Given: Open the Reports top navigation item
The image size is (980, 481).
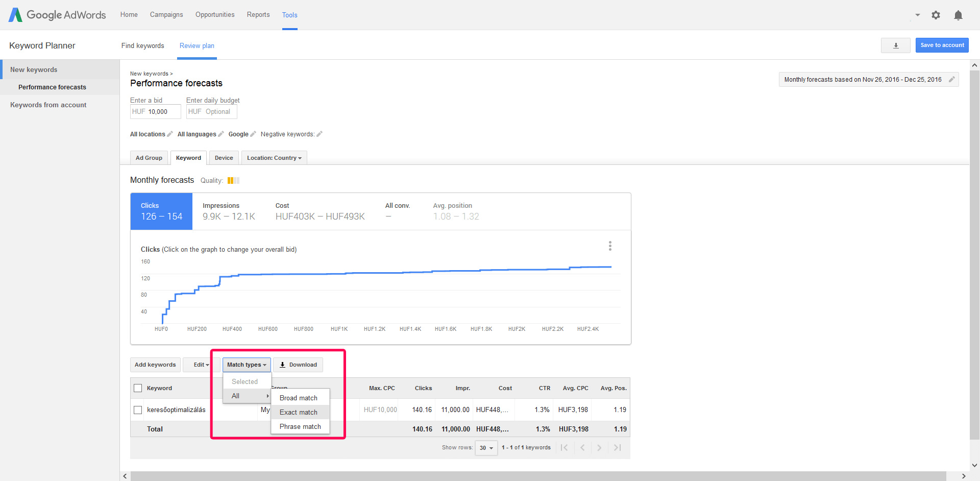Looking at the screenshot, I should (258, 15).
